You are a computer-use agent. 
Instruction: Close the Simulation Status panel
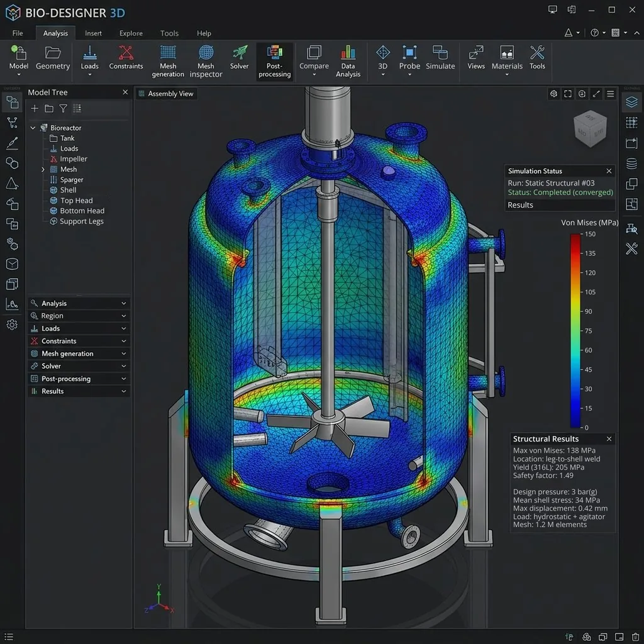click(609, 171)
